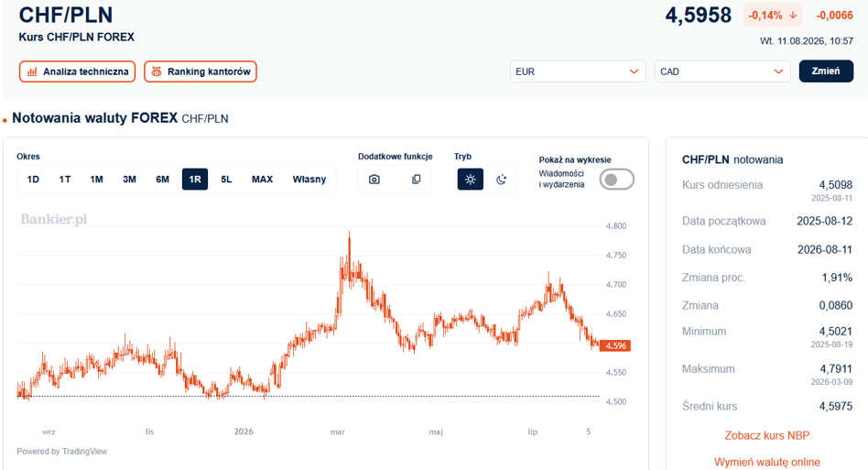
Task: Click the Powered by TradingView link
Action: coord(62,451)
